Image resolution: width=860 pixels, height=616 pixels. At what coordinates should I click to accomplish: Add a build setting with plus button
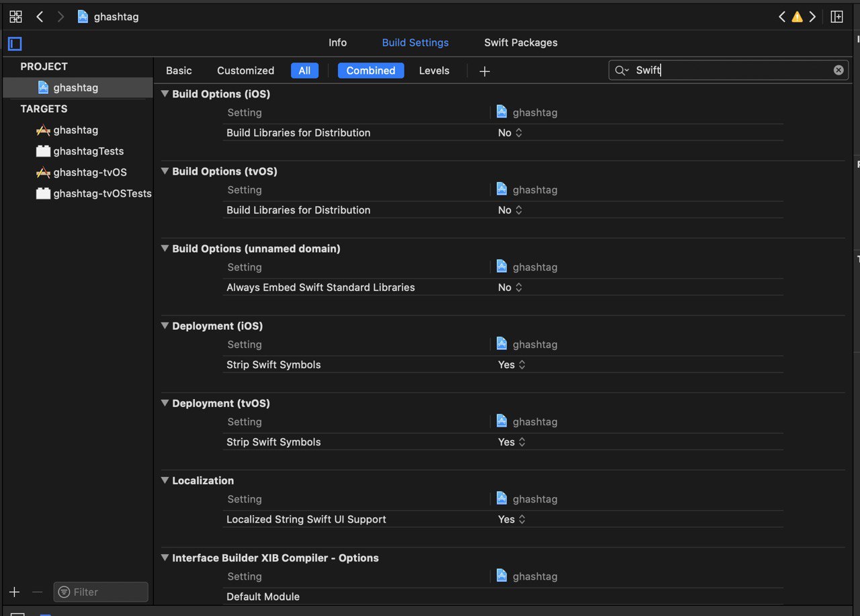tap(484, 71)
